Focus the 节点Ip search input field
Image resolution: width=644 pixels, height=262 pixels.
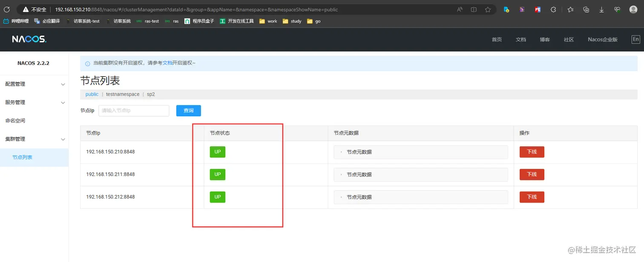(134, 111)
